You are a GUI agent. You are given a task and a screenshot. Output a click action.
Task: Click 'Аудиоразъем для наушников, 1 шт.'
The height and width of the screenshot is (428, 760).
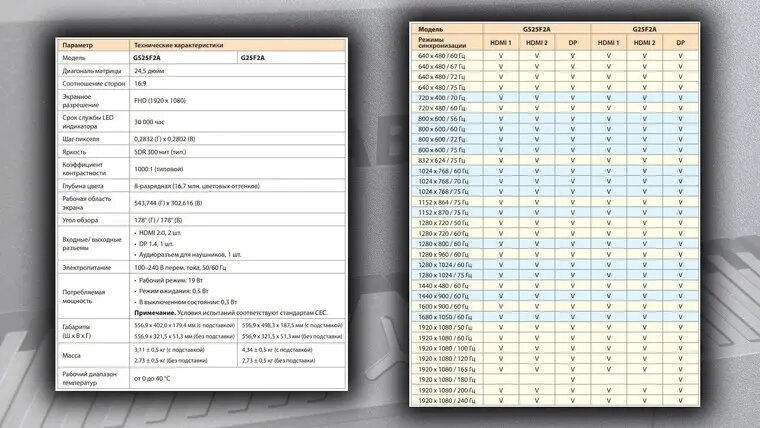point(190,254)
